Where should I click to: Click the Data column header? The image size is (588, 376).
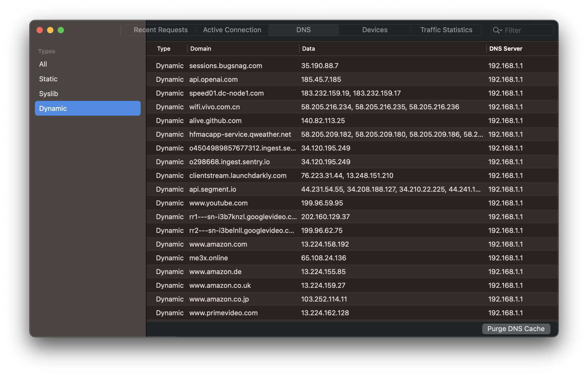(308, 49)
